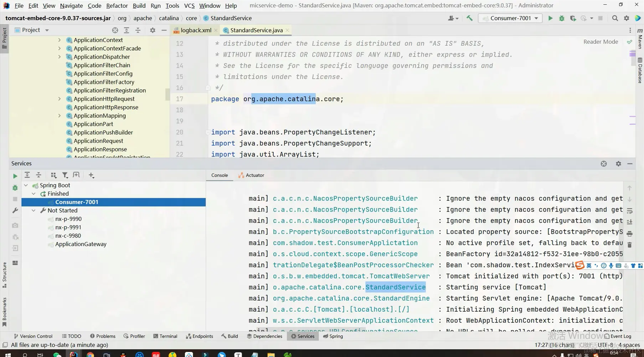Image resolution: width=644 pixels, height=357 pixels.
Task: Collapse all services icon
Action: click(x=38, y=175)
